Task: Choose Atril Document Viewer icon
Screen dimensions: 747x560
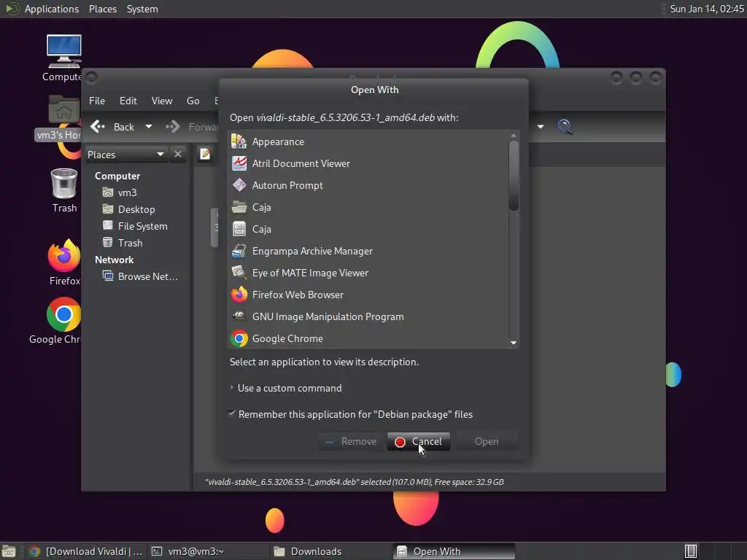Action: [239, 163]
